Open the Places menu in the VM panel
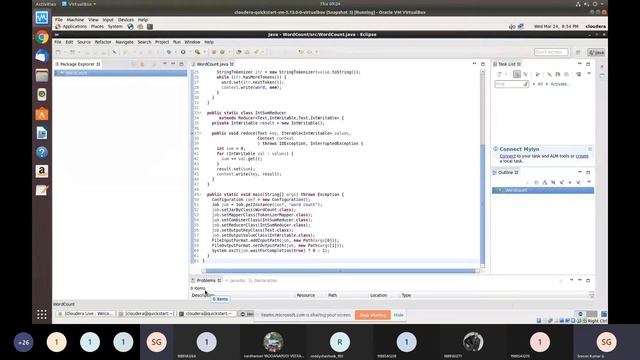The width and height of the screenshot is (640, 360). tap(97, 27)
